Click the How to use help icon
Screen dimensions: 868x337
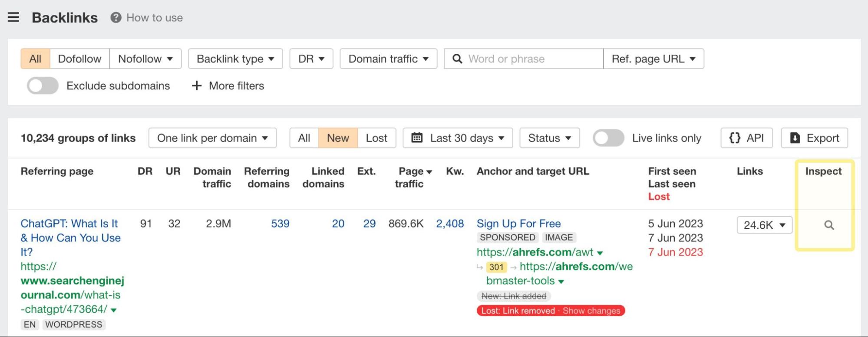point(116,17)
